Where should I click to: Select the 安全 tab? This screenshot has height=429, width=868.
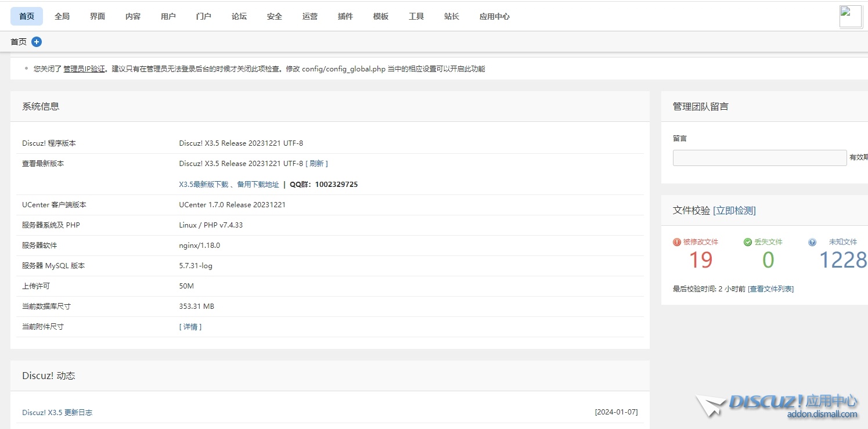point(274,16)
